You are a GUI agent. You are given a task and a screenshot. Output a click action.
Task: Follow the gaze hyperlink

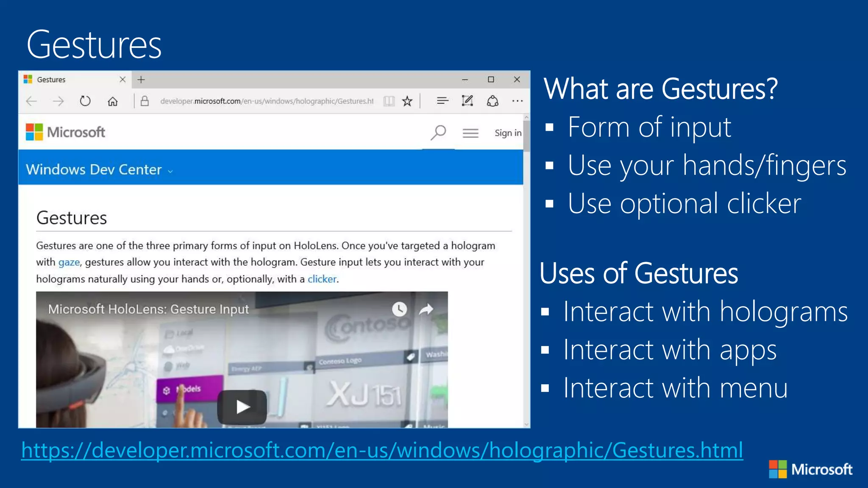69,262
